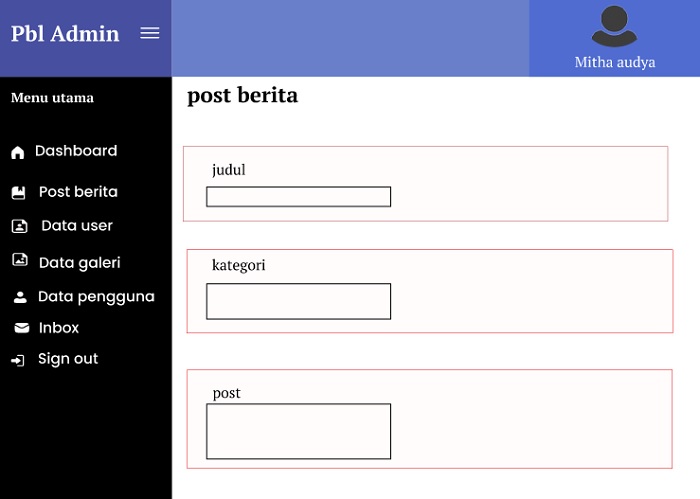This screenshot has height=499, width=700.
Task: Click the Data user icon
Action: point(19,226)
